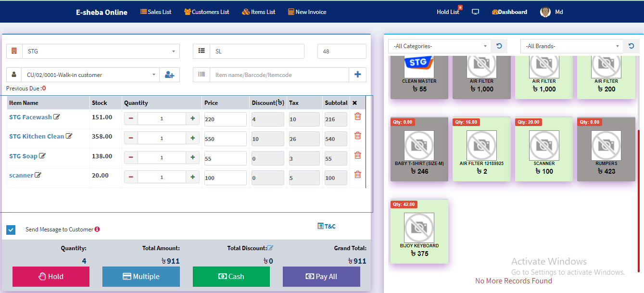Screen dimensions: 644x293
Task: Open the All Categories dropdown
Action: 440,46
